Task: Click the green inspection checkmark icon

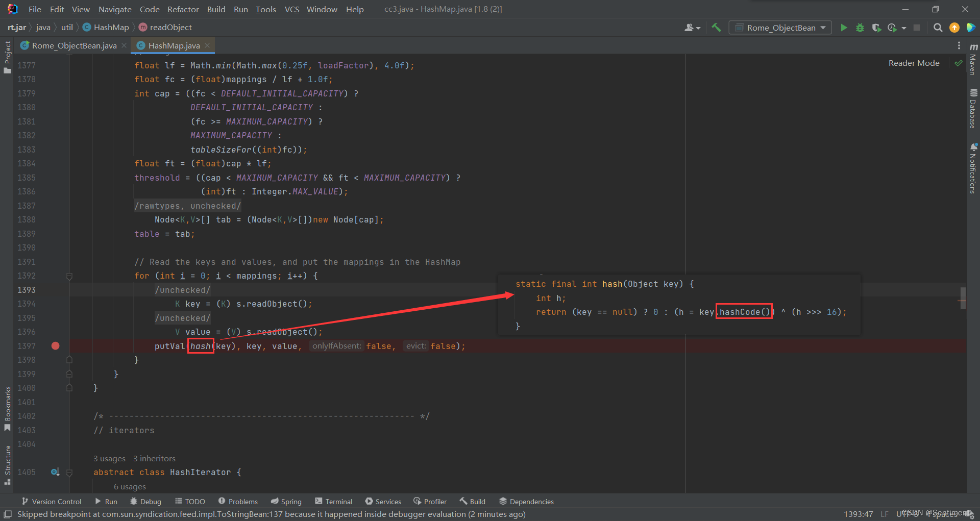Action: point(958,63)
